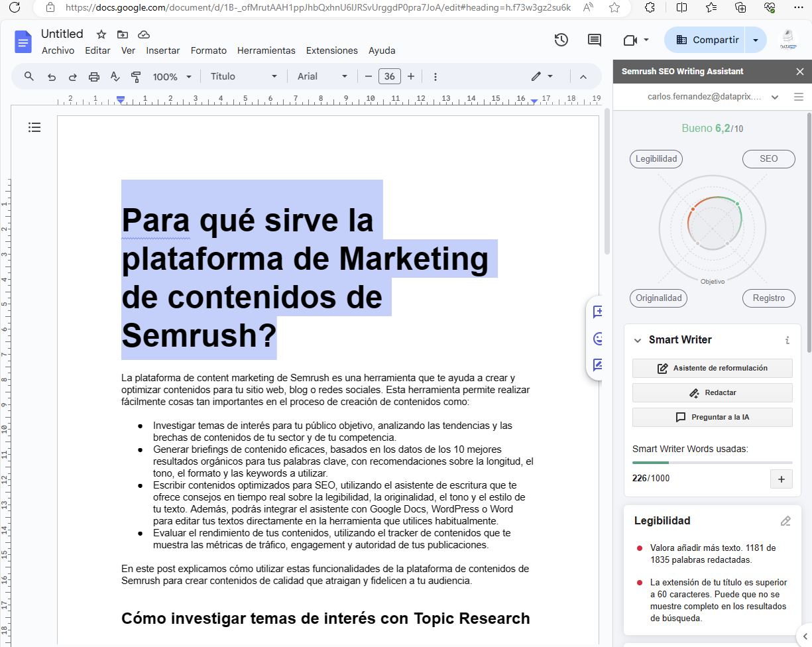The image size is (812, 647).
Task: Click the print icon
Action: (x=93, y=77)
